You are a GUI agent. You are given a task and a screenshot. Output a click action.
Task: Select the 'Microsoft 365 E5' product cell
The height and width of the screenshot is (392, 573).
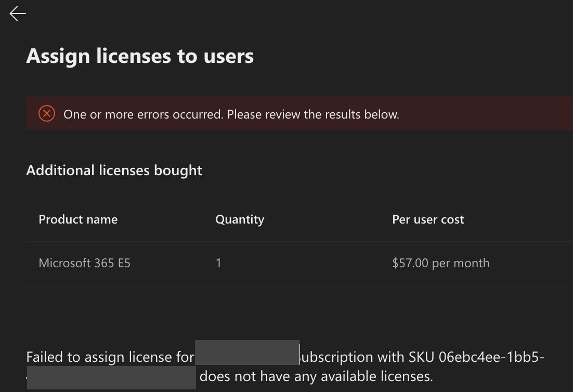[84, 263]
